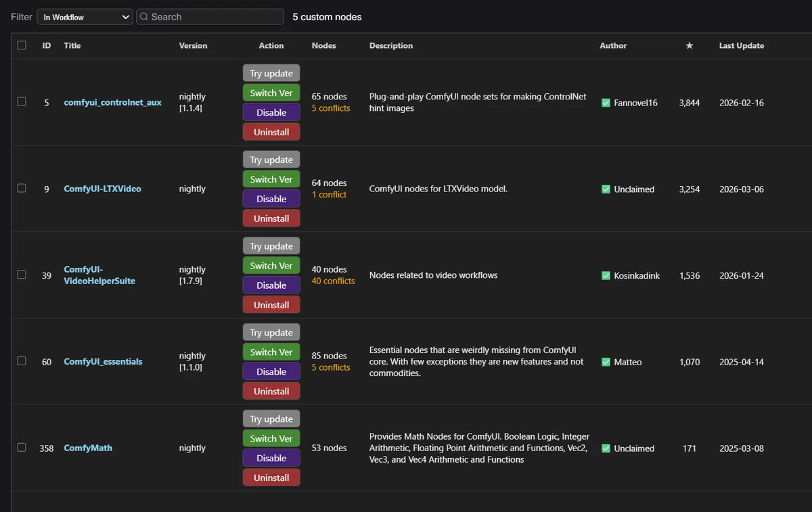The image size is (812, 512).
Task: Click Try update for ComfyUI-LTXVideo
Action: pyautogui.click(x=271, y=160)
